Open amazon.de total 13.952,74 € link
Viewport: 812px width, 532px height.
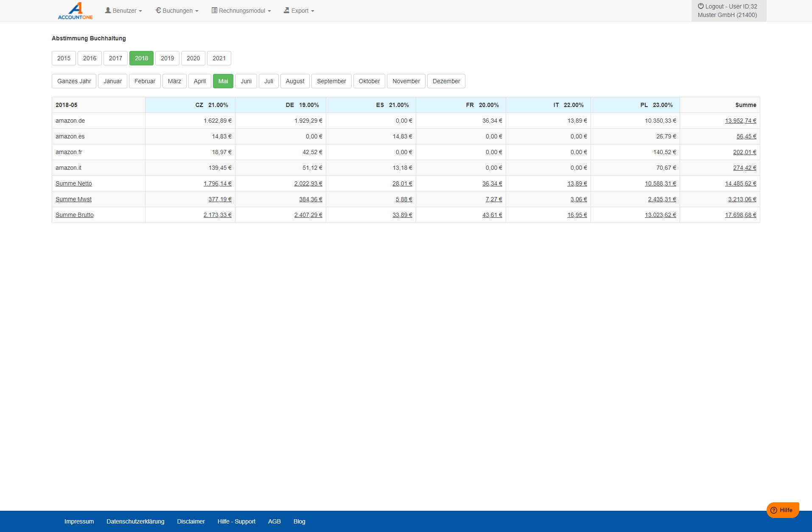tap(740, 121)
